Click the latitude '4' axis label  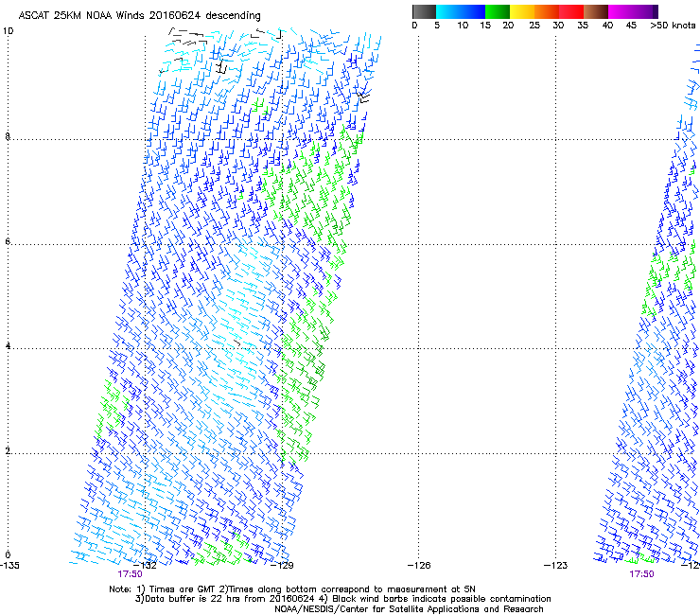click(8, 346)
